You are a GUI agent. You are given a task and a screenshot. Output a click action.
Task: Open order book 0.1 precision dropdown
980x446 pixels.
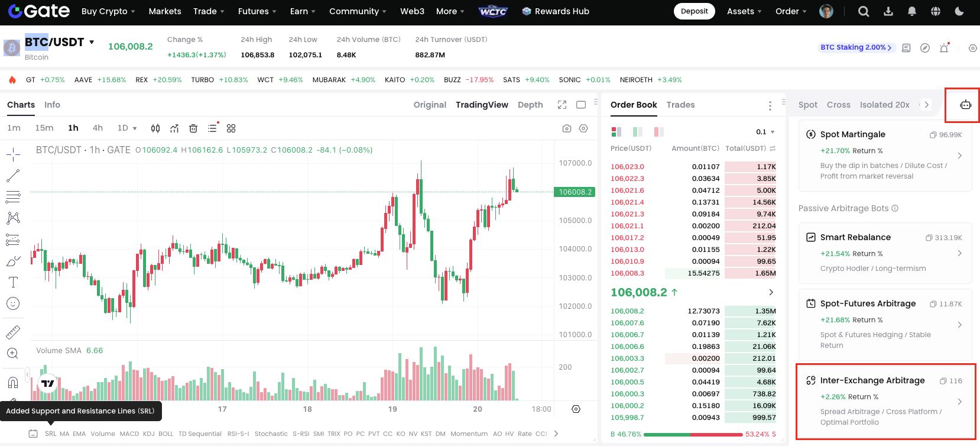(765, 132)
